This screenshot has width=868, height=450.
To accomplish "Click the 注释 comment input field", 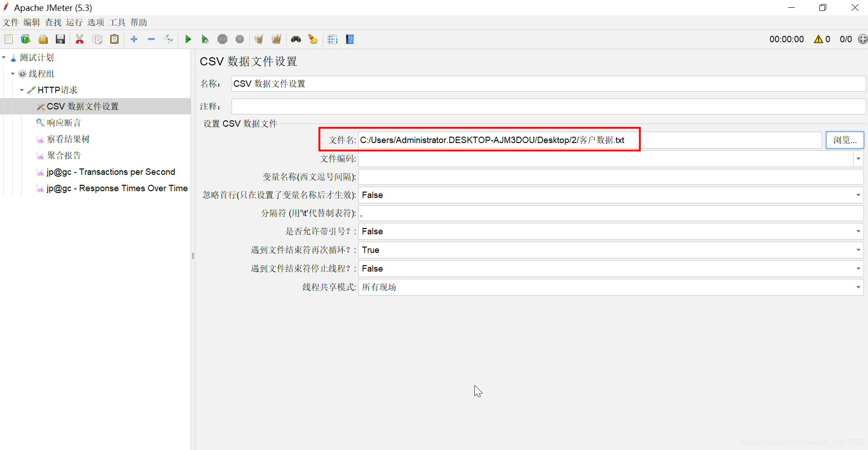I will click(548, 106).
